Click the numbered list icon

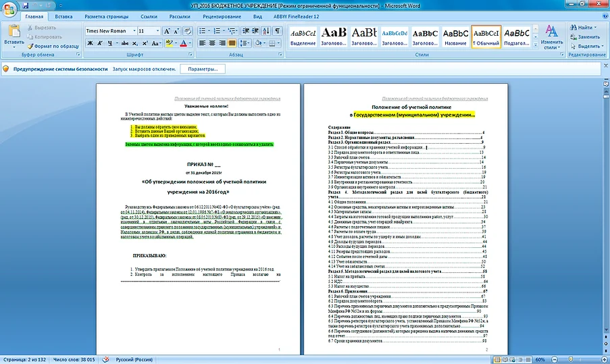(x=217, y=31)
